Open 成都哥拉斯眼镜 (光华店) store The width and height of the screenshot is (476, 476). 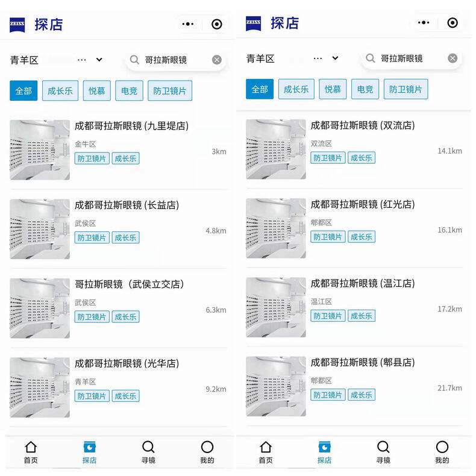point(127,363)
